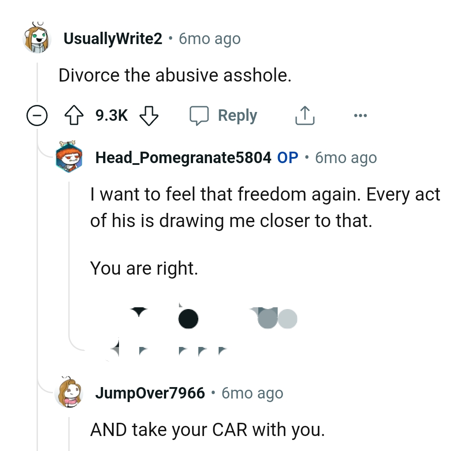Click the 6mo ago label on the OP reply

point(346,157)
